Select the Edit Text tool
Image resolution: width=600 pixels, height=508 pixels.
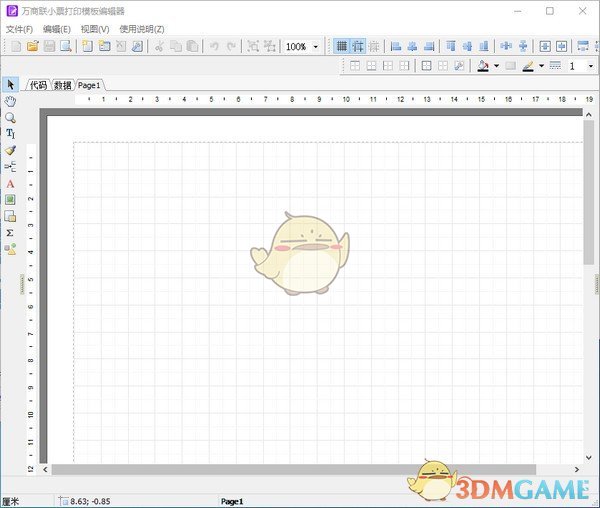(10, 133)
